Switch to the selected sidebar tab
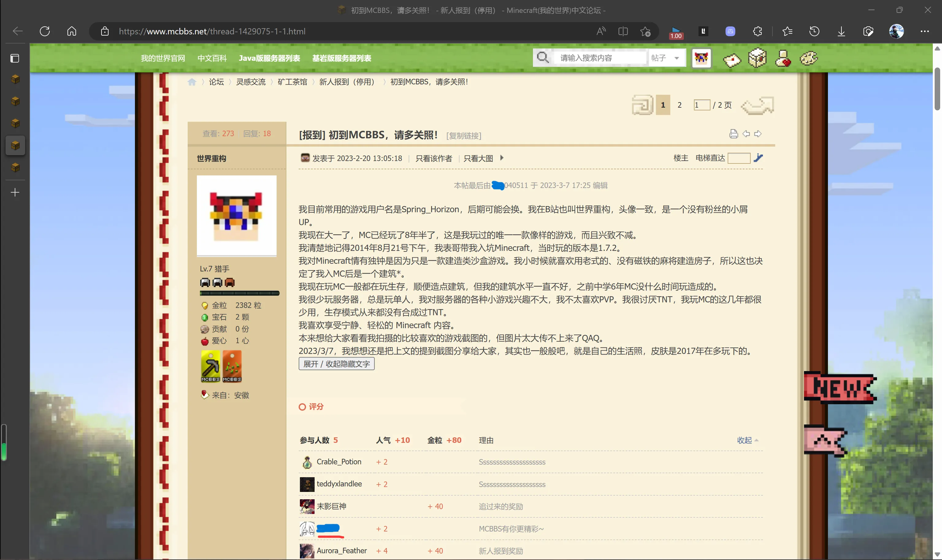The width and height of the screenshot is (942, 560). tap(15, 145)
